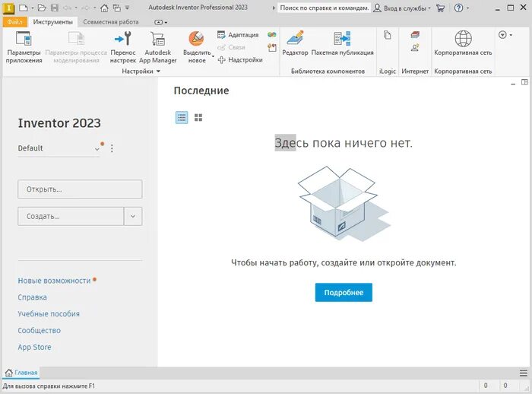Open Параметры приложения (Application Options)
532x394 pixels.
click(24, 47)
